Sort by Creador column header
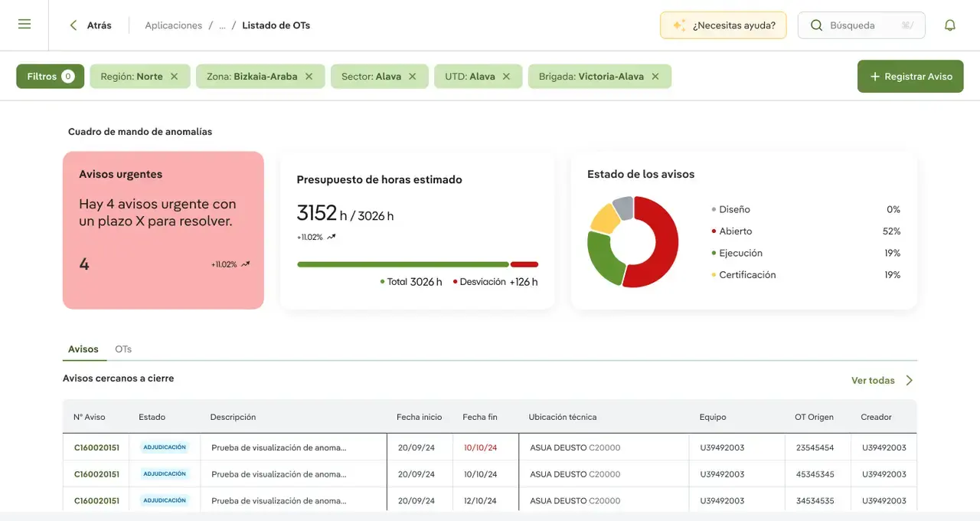 (x=876, y=418)
